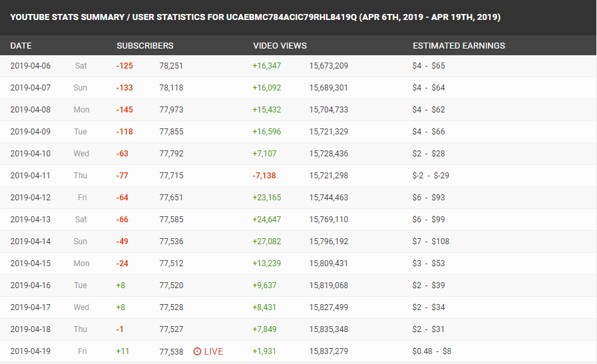Select date 2019-04-19

point(31,351)
